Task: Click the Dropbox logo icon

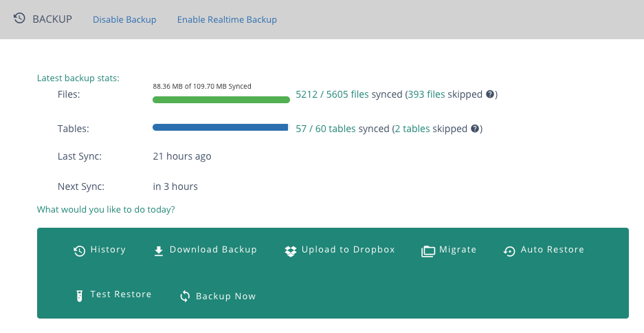Action: tap(290, 251)
